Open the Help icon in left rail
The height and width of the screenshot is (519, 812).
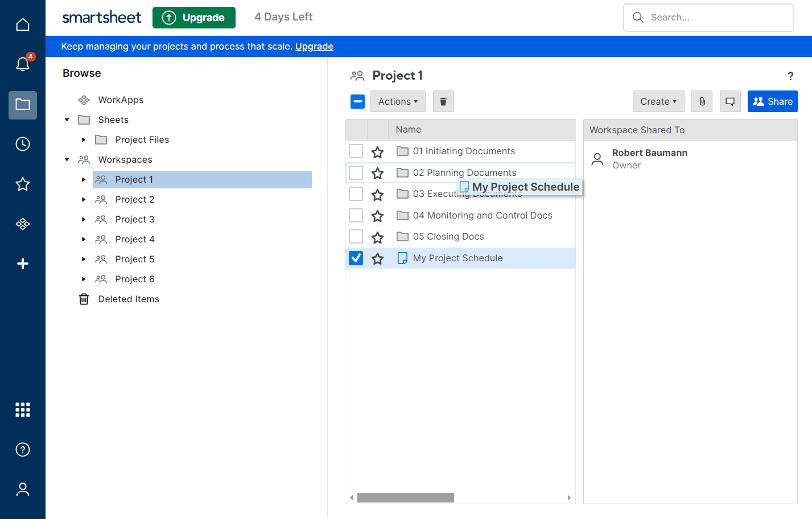(x=23, y=450)
